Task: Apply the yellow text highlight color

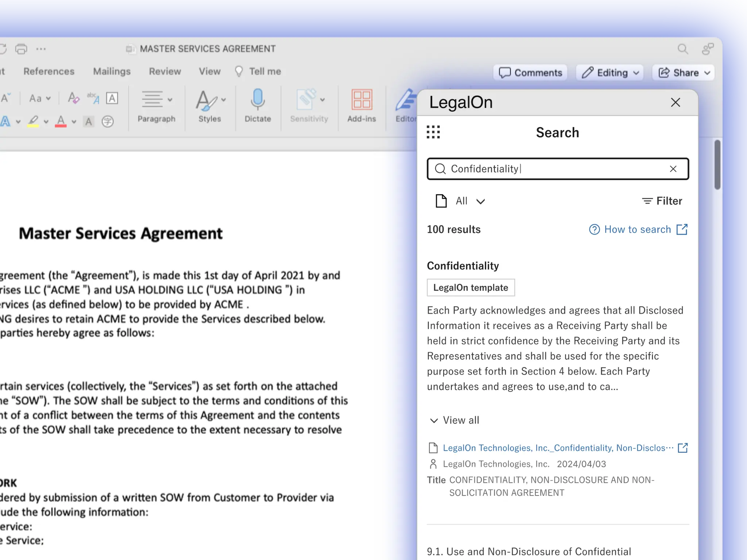Action: (33, 121)
